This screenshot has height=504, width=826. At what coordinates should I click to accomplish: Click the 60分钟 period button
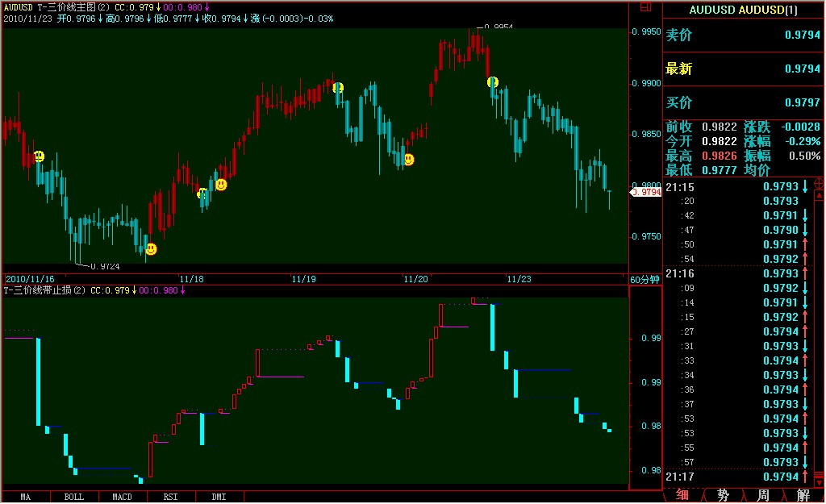[x=645, y=280]
